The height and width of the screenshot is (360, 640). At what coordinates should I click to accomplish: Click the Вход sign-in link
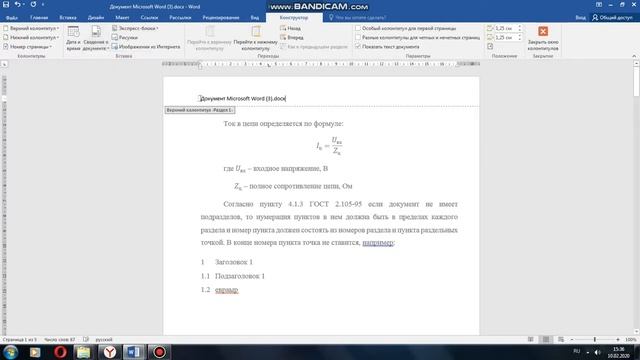click(x=580, y=18)
